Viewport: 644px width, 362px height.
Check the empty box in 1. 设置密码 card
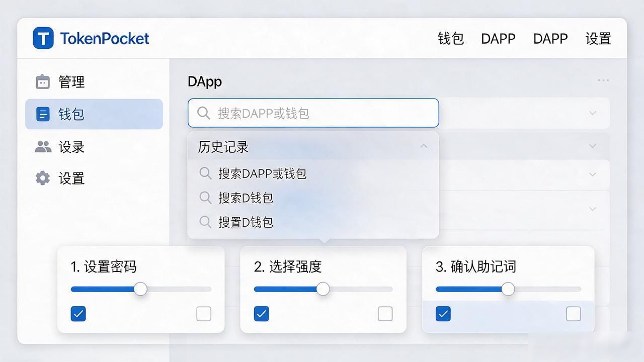(204, 314)
